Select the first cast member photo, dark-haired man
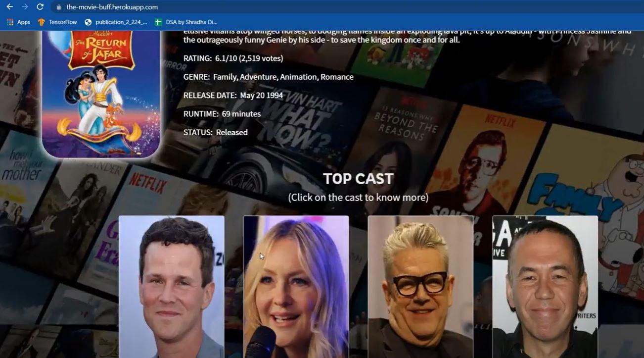This screenshot has height=358, width=644. click(x=172, y=287)
